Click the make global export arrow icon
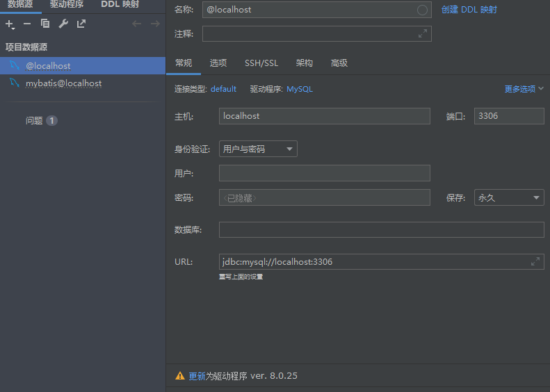 pos(81,24)
